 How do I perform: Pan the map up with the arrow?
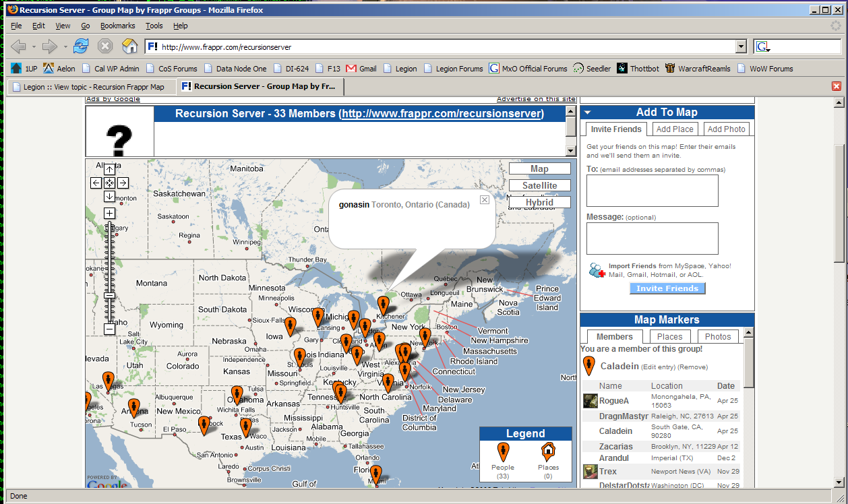click(x=109, y=170)
